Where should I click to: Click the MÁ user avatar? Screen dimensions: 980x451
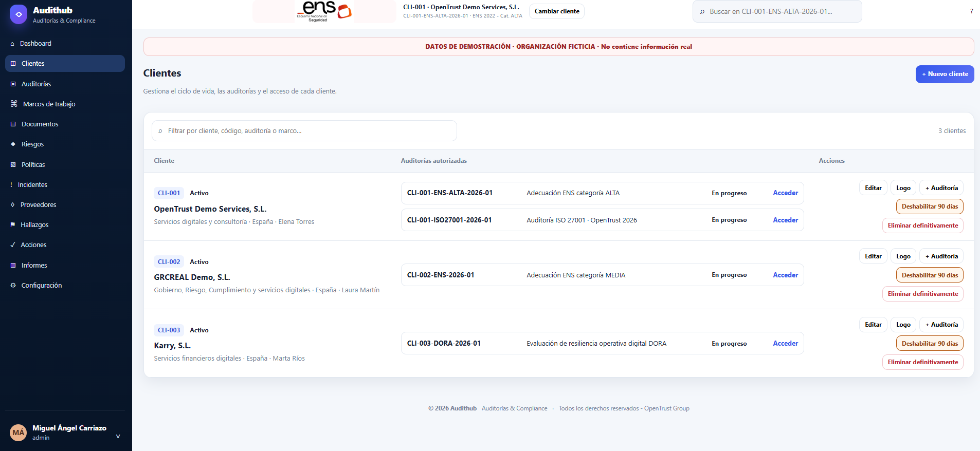19,433
